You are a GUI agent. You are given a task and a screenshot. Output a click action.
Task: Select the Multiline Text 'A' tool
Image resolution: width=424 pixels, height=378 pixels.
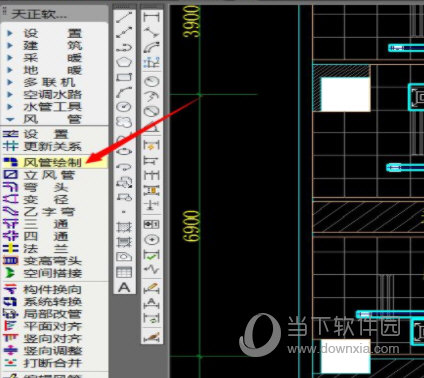click(124, 287)
